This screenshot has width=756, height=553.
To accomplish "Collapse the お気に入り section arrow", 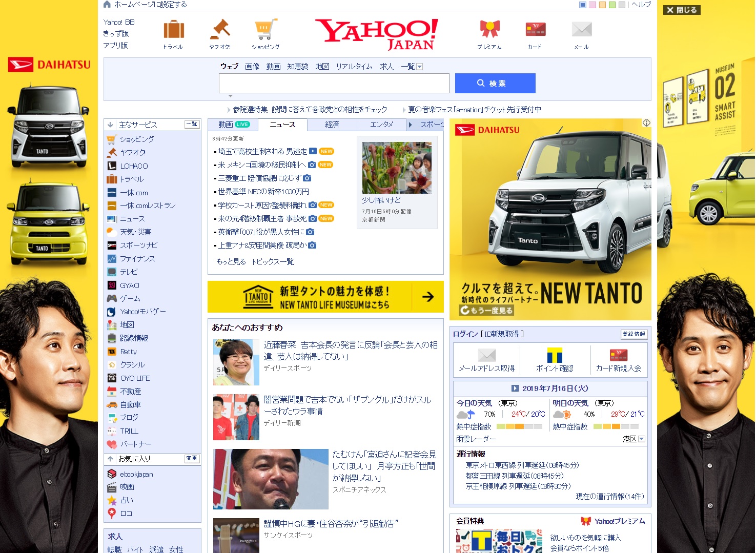I will pos(110,459).
